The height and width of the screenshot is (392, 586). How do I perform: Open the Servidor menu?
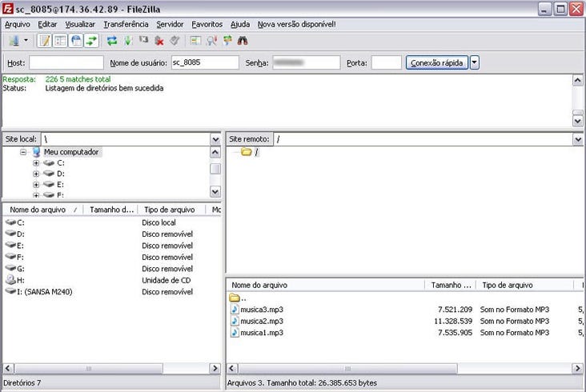[170, 24]
